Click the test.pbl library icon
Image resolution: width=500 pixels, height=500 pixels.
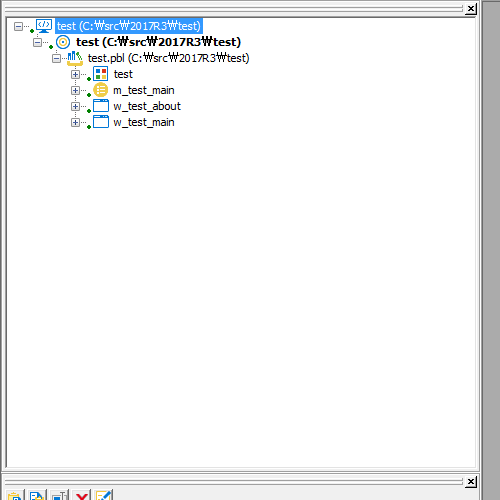75,58
